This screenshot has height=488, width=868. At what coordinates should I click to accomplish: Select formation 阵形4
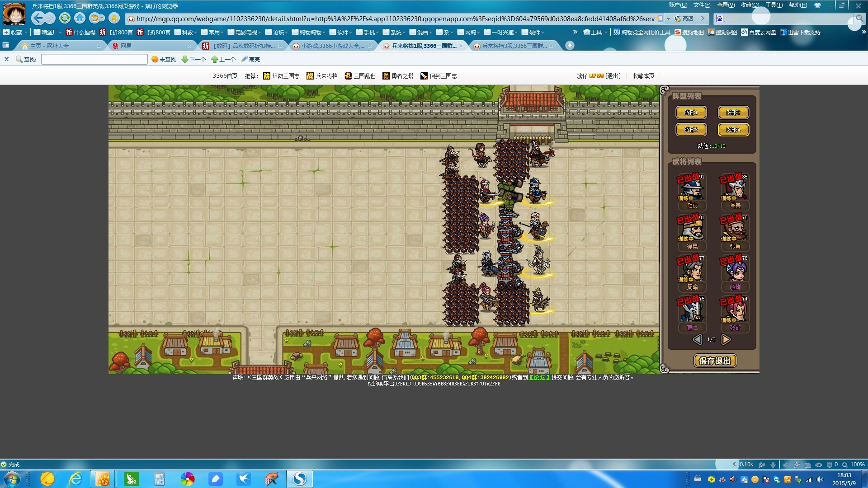(733, 130)
